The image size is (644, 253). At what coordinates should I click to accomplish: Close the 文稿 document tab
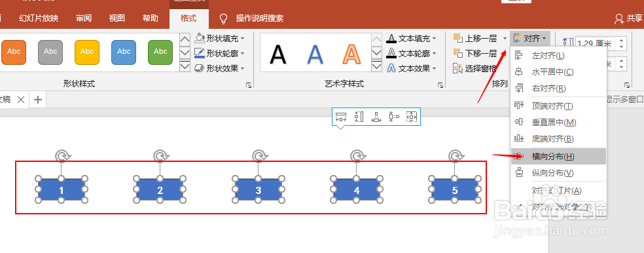(21, 100)
